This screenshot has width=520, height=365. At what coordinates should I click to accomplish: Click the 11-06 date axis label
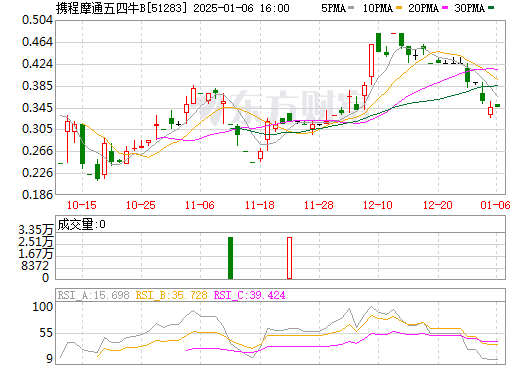coord(200,205)
